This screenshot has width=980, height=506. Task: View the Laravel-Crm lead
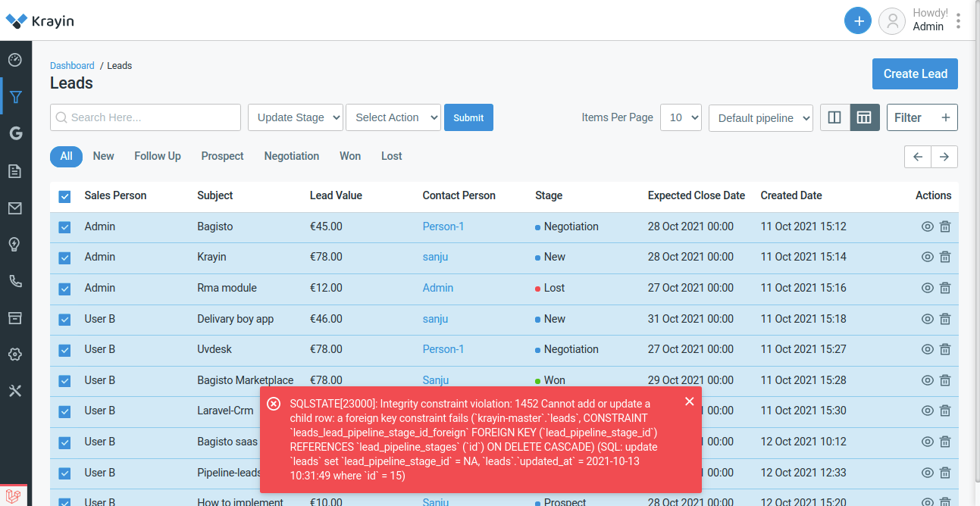tap(927, 411)
